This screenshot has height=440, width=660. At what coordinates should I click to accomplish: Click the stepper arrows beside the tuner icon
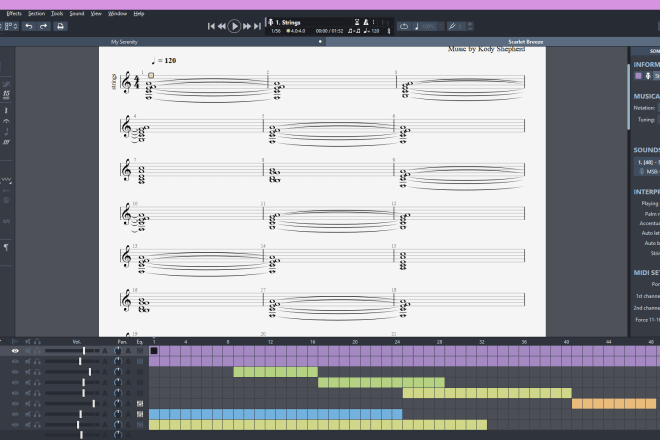click(x=470, y=26)
